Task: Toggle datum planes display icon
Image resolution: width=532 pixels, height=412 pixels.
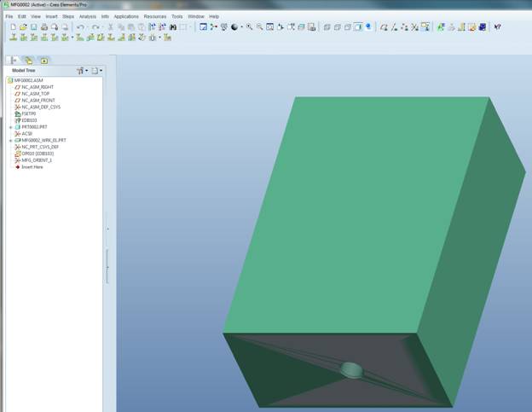Action: [x=384, y=27]
